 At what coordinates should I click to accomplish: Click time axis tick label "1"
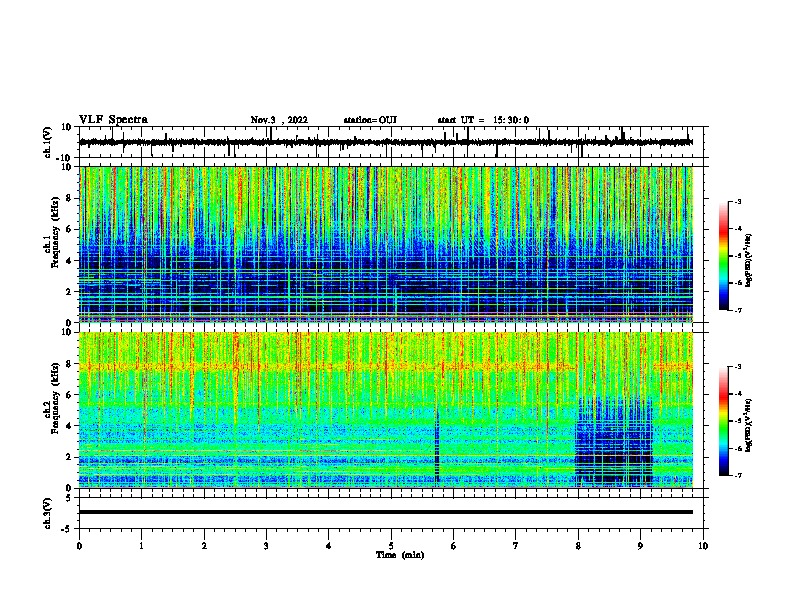[142, 545]
